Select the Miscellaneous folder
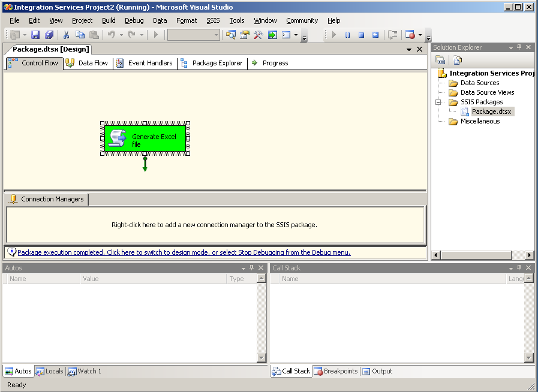Screen dimensions: 538x392 coord(480,121)
